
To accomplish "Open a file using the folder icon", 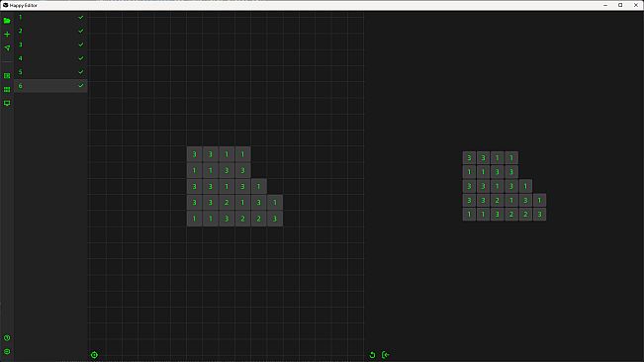I will click(7, 21).
